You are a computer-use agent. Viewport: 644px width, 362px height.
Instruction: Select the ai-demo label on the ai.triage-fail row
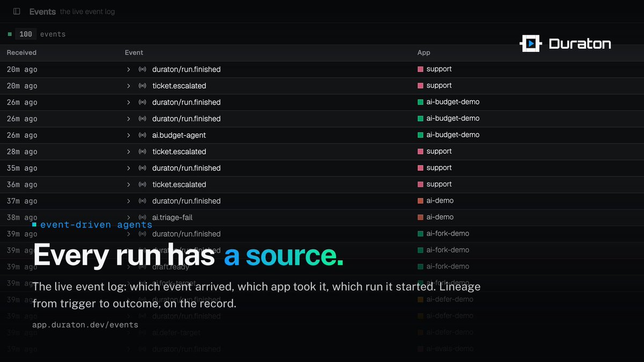click(440, 217)
